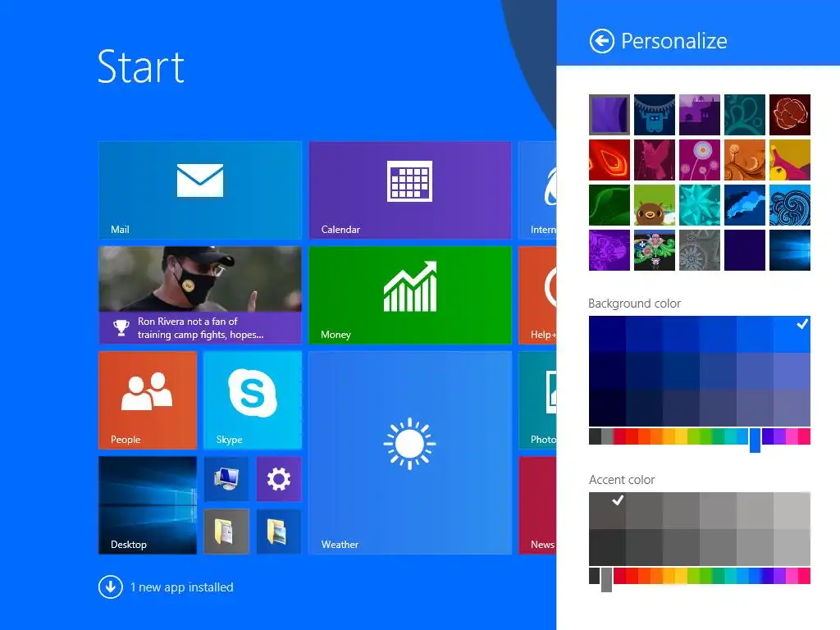840x630 pixels.
Task: Click '1 new app installed' text
Action: click(181, 587)
